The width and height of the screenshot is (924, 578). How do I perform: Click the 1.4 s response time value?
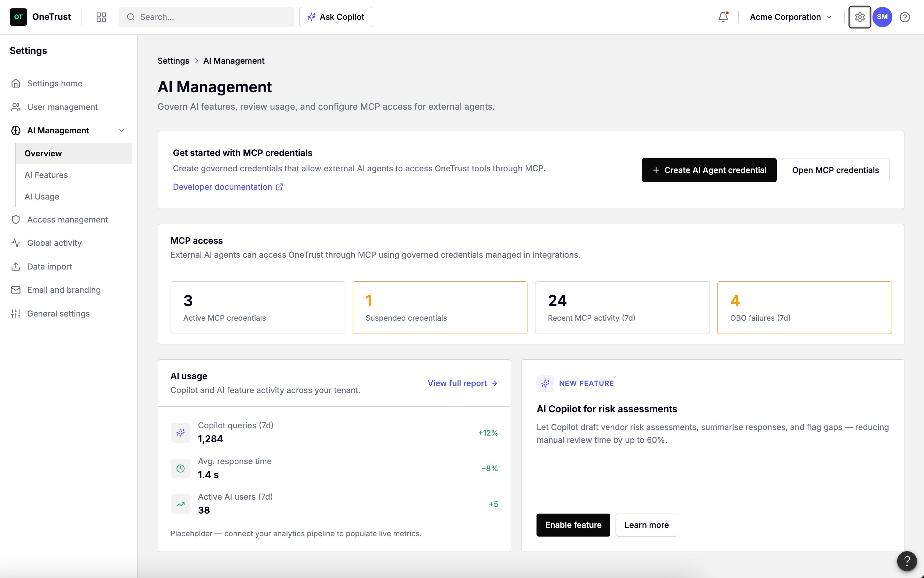[208, 475]
